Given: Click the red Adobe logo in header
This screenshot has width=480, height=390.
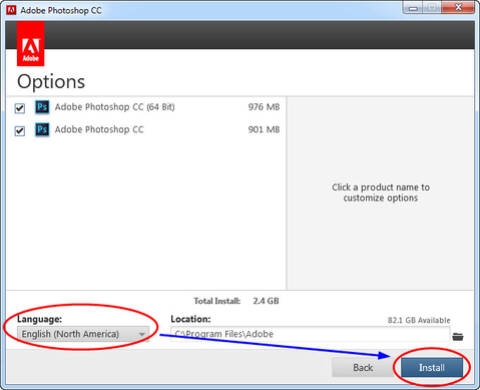Looking at the screenshot, I should pos(31,44).
